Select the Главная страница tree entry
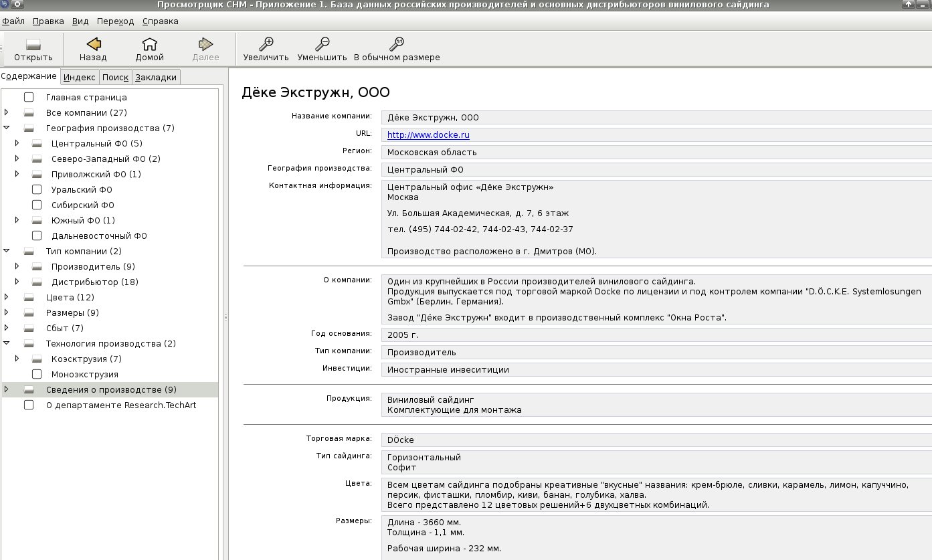This screenshot has height=560, width=932. coord(86,97)
